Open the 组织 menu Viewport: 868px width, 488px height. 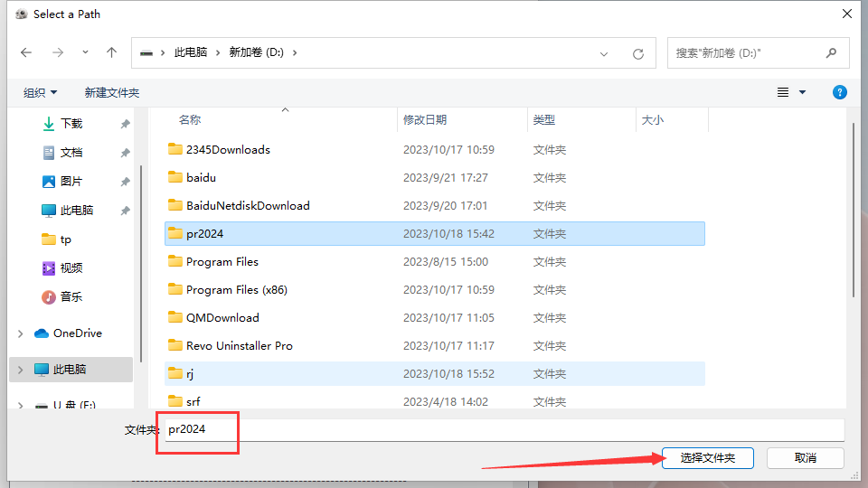coord(40,92)
